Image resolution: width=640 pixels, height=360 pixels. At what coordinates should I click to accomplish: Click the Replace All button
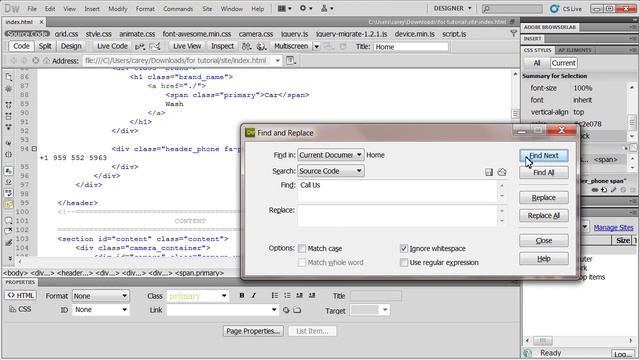point(544,216)
